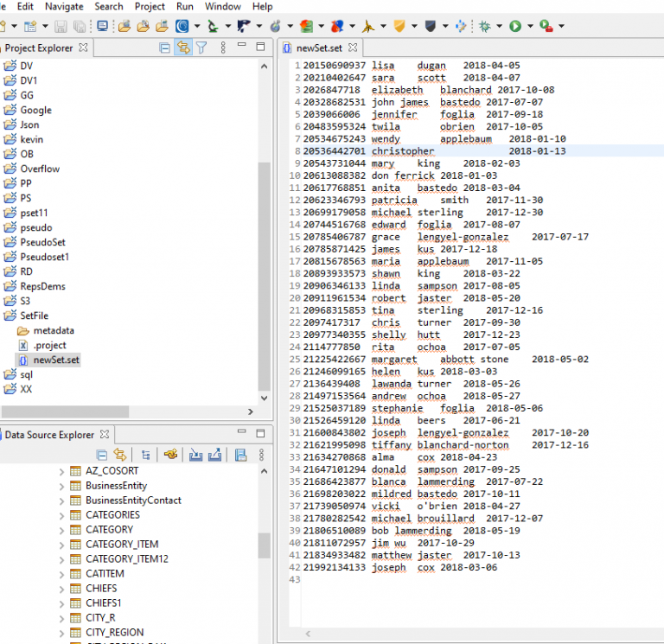Viewport: 664px width, 644px height.
Task: Select the Overflow project
Action: click(40, 169)
